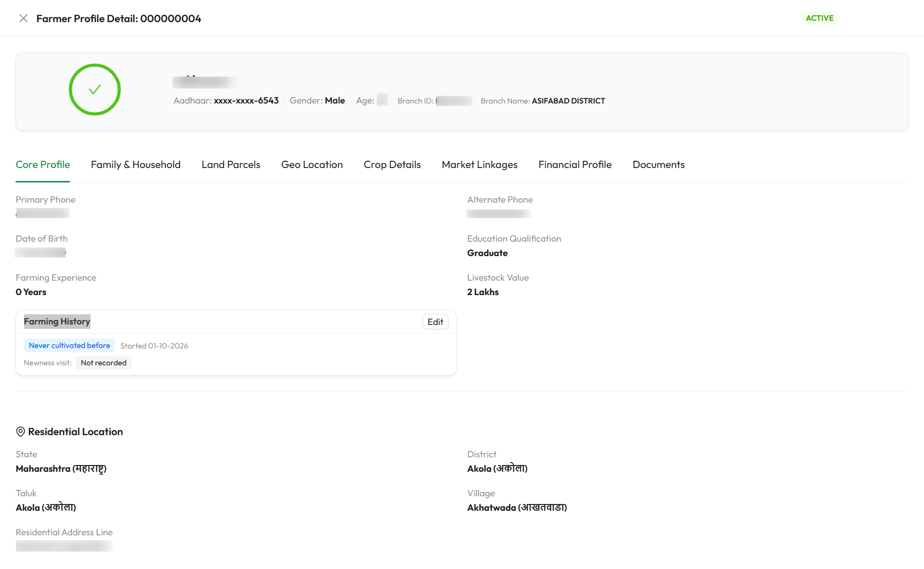Image resolution: width=924 pixels, height=569 pixels.
Task: Click the Primary Phone label
Action: [45, 200]
